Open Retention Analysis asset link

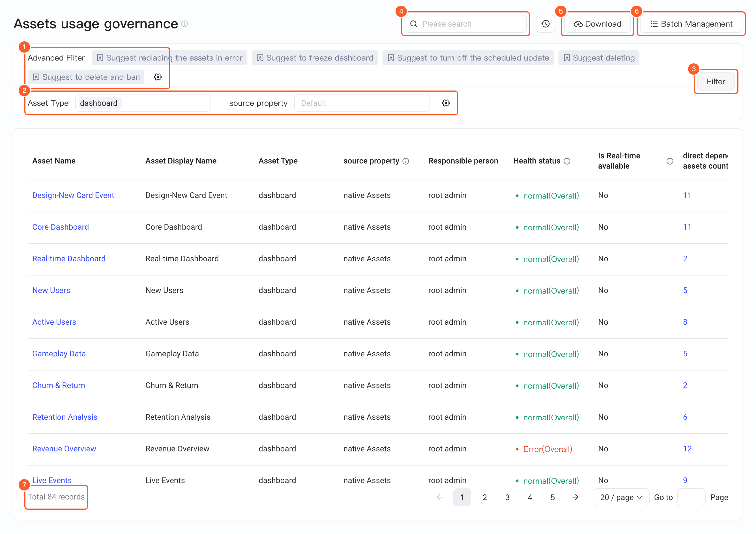65,417
